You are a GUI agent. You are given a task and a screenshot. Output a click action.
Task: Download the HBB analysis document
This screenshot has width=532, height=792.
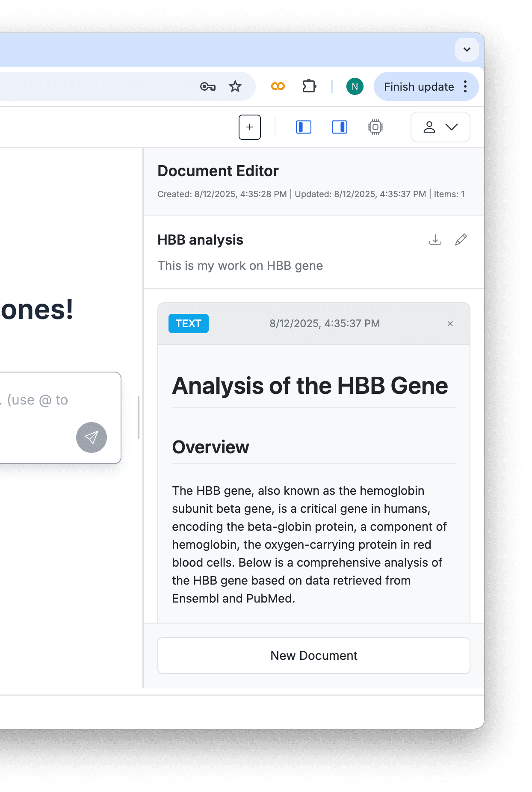click(x=435, y=239)
